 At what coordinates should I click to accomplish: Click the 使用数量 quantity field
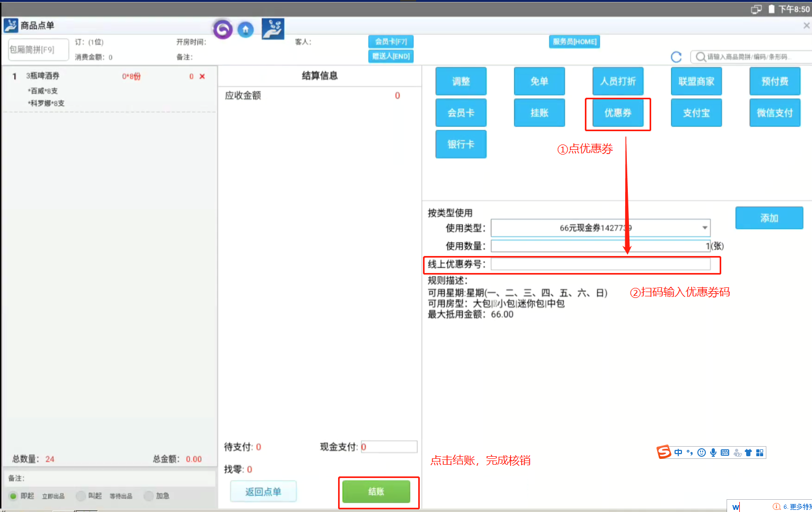tap(600, 246)
